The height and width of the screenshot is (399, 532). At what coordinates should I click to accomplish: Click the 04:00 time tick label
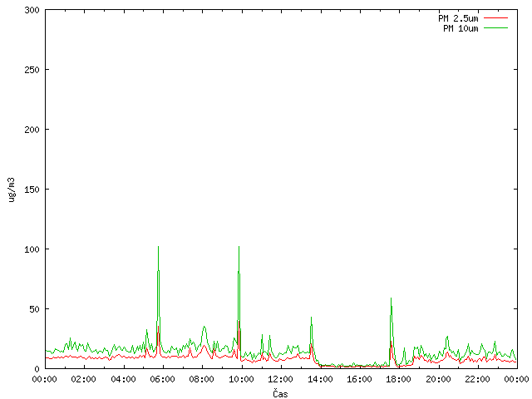[124, 379]
